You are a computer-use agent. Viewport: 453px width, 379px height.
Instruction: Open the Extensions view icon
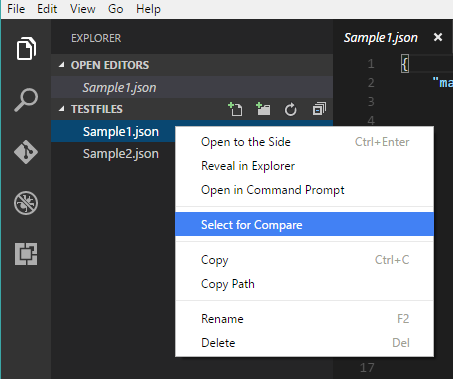pos(26,254)
